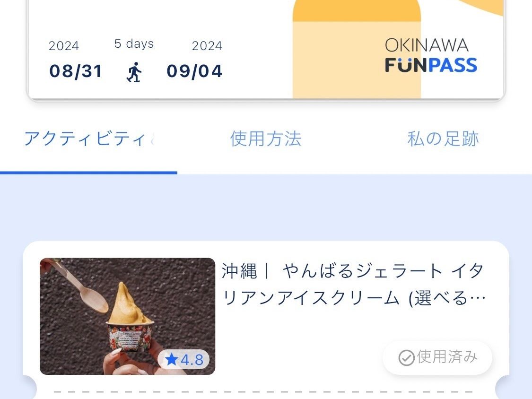Tap the start year 2024 label
532x399 pixels.
coord(64,46)
